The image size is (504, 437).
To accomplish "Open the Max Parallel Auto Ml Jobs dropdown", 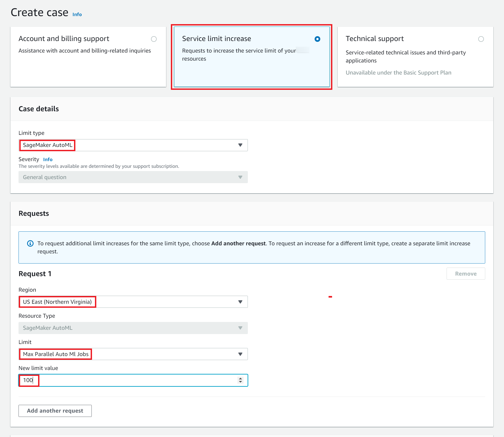I will tap(133, 354).
